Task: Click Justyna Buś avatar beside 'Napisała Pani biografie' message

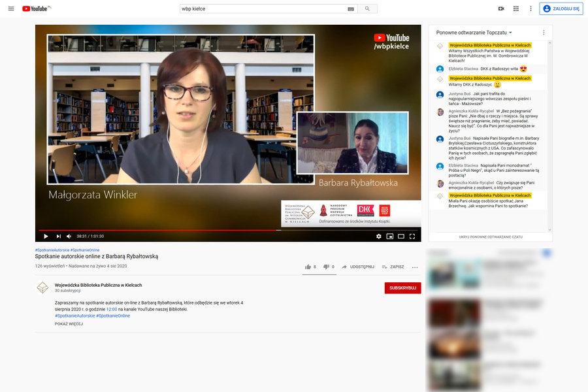Action: pos(440,139)
